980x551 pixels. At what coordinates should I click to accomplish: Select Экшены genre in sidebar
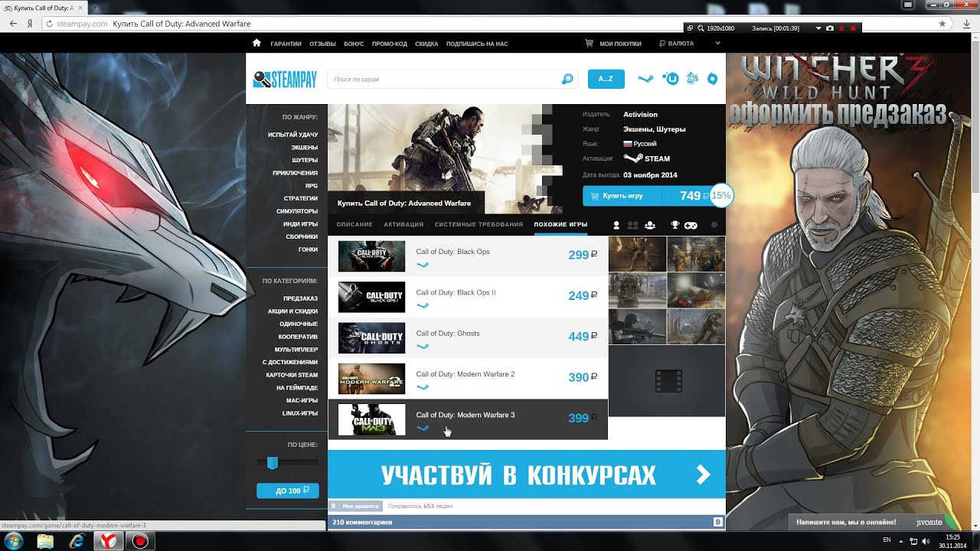coord(304,147)
